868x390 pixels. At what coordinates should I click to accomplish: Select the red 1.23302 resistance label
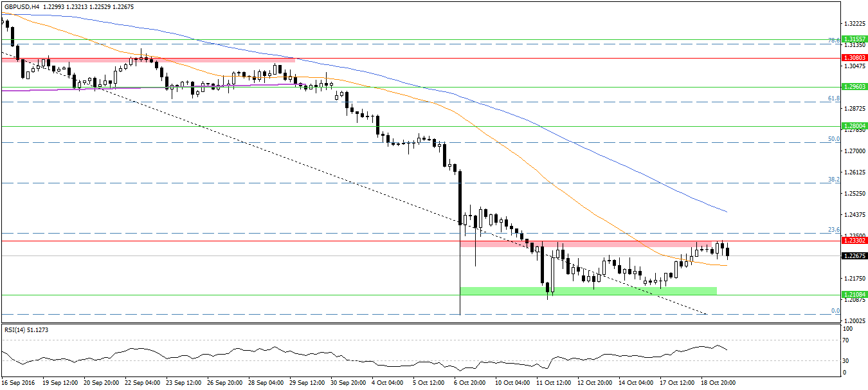(x=854, y=240)
